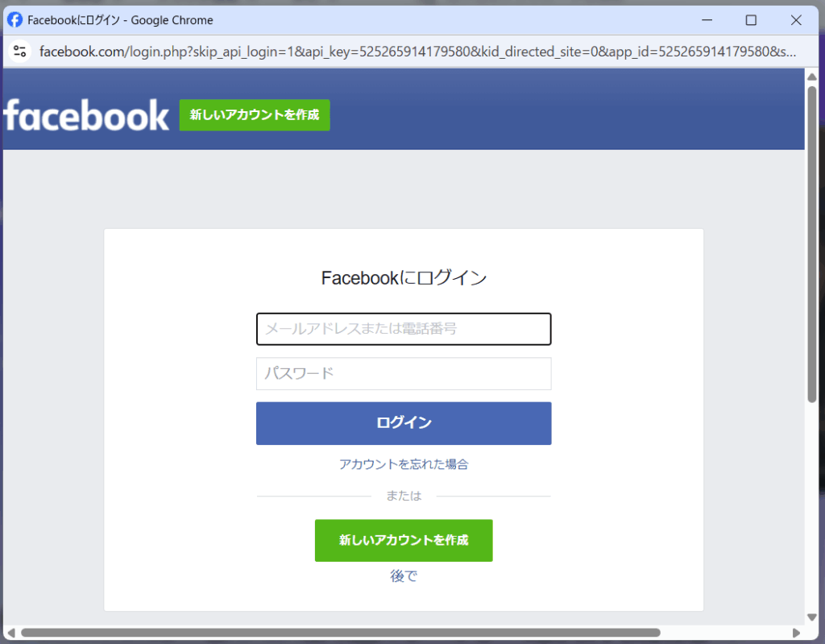Minimize the Chrome login window
Image resolution: width=825 pixels, height=644 pixels.
pos(707,20)
